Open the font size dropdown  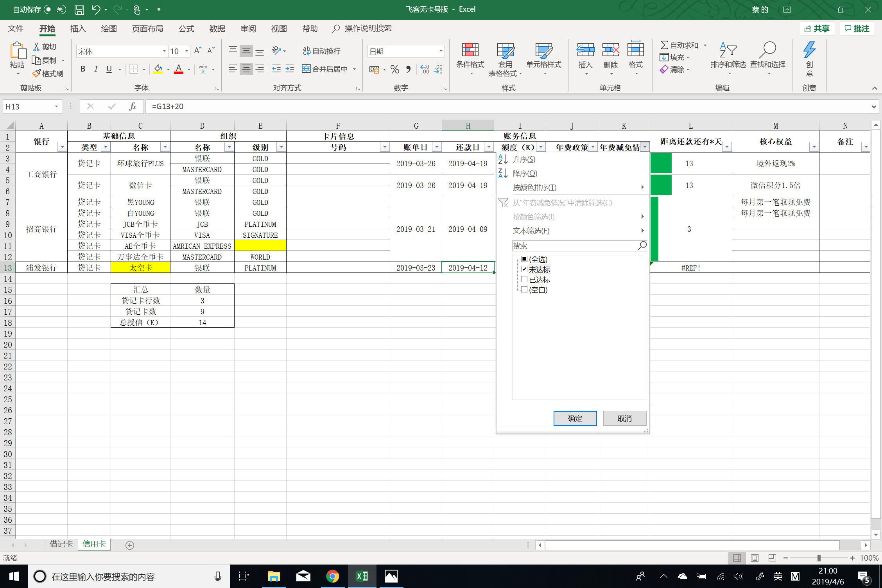pyautogui.click(x=186, y=51)
